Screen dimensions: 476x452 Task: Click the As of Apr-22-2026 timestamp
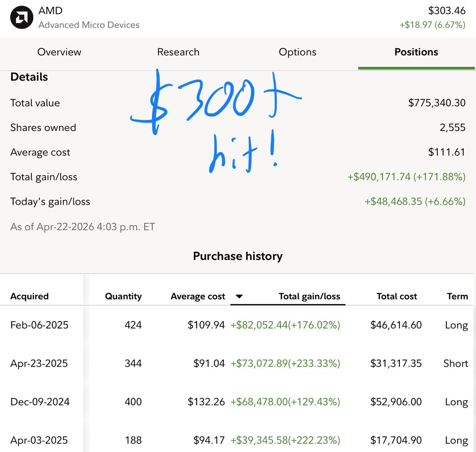click(x=83, y=227)
